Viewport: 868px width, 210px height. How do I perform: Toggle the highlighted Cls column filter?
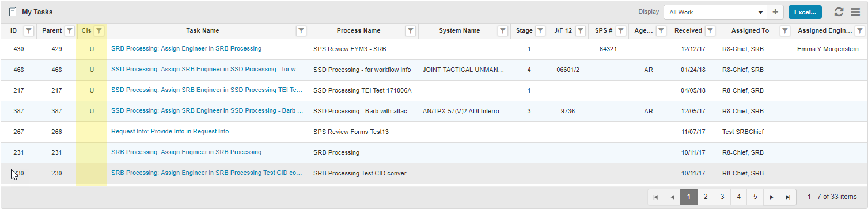tap(98, 31)
